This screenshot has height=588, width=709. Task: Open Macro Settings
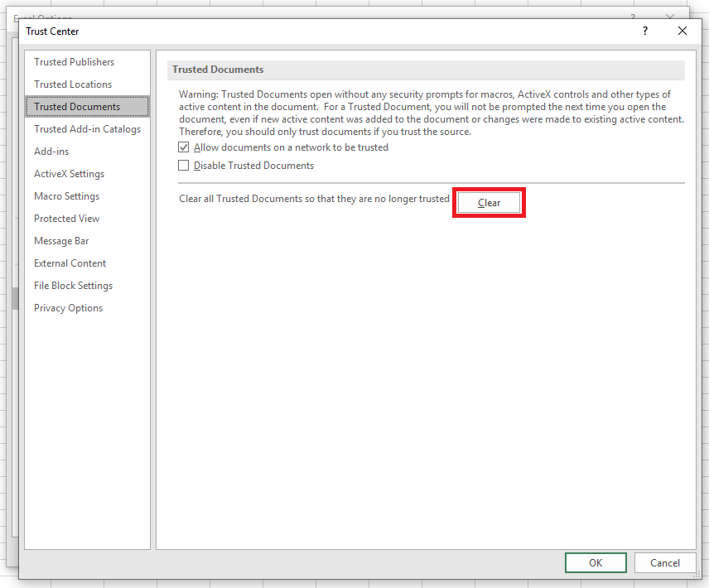pyautogui.click(x=66, y=195)
